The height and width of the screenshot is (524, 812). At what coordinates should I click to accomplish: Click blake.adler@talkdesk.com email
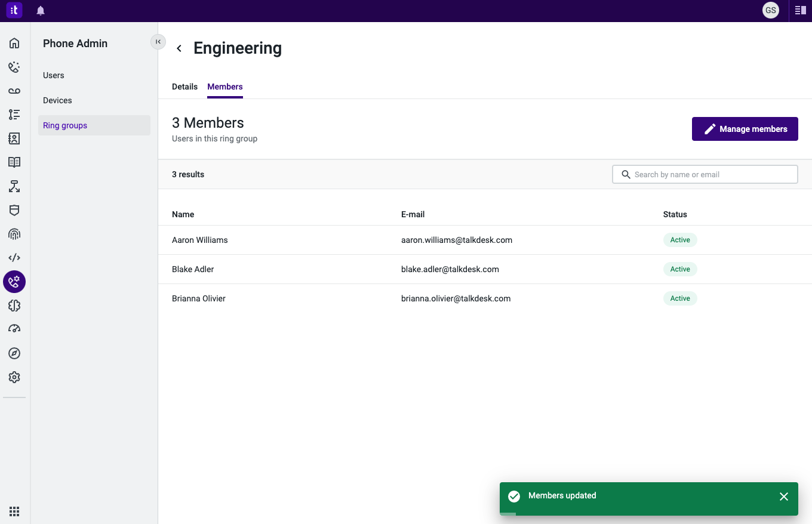coord(450,269)
